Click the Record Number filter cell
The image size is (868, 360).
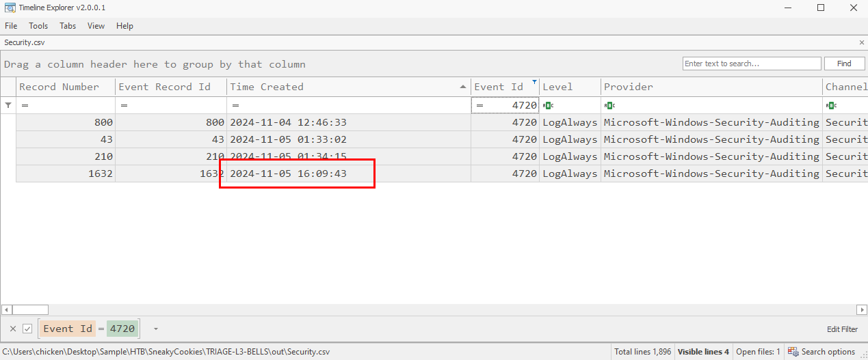tap(66, 105)
